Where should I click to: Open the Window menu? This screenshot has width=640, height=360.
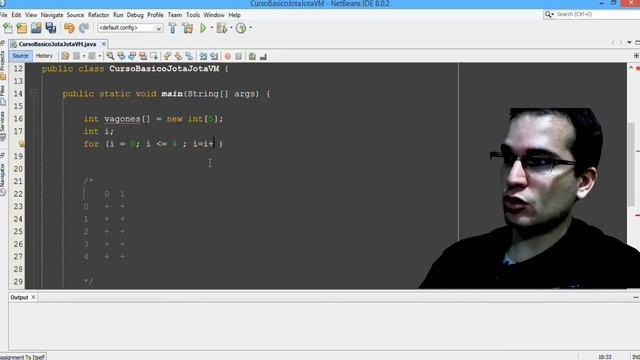pos(214,15)
